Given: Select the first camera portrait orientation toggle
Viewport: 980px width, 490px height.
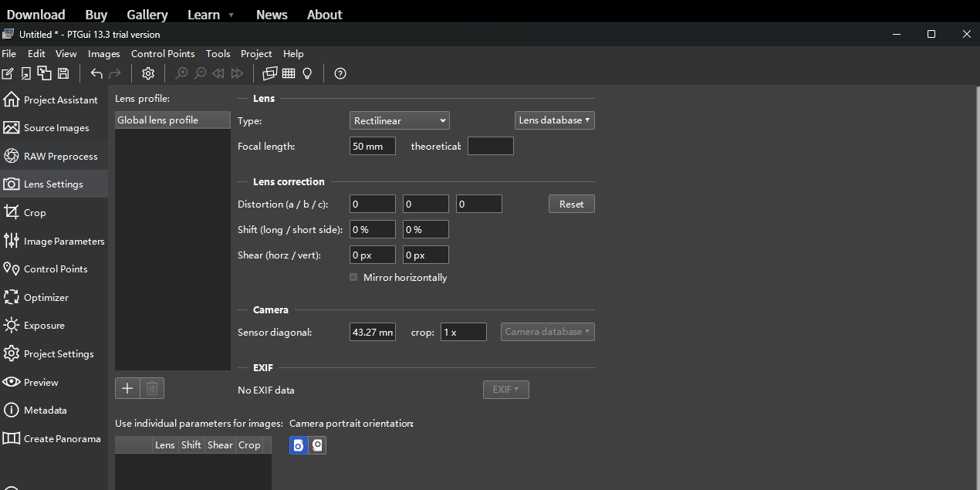Looking at the screenshot, I should tap(299, 445).
